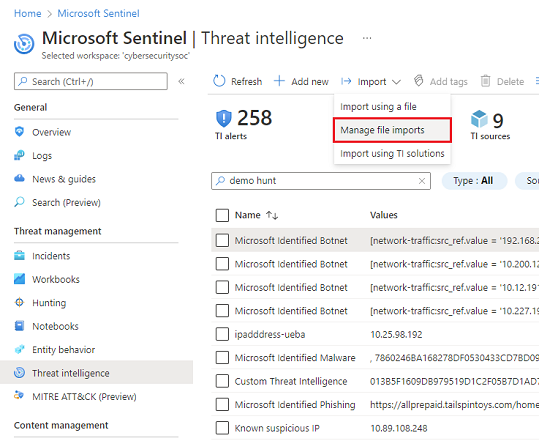Image resolution: width=539 pixels, height=441 pixels.
Task: Check the Botnet row with value 10.227
Action: point(222,311)
